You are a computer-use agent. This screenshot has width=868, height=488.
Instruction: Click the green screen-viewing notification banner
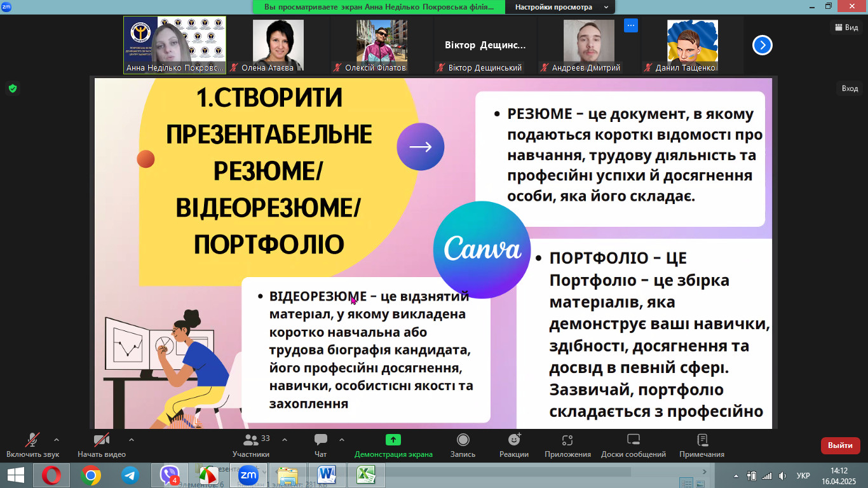pos(379,7)
